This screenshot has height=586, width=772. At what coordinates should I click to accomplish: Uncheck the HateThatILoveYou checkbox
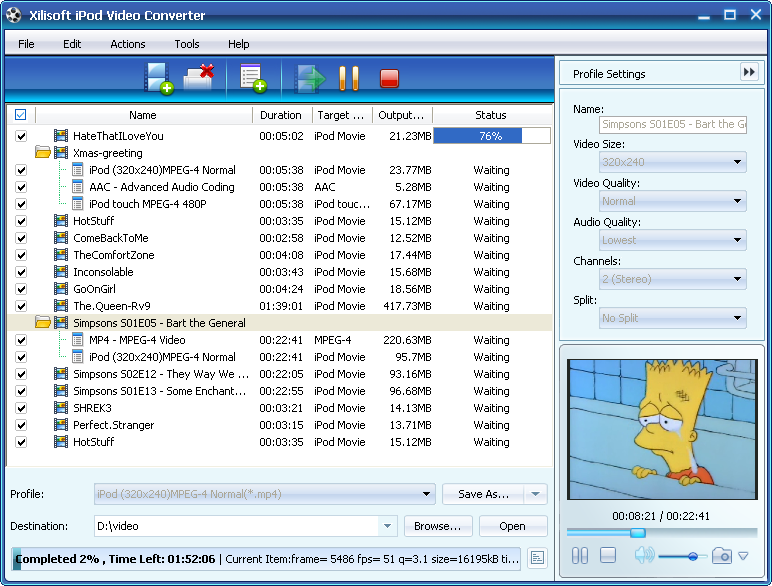click(21, 136)
